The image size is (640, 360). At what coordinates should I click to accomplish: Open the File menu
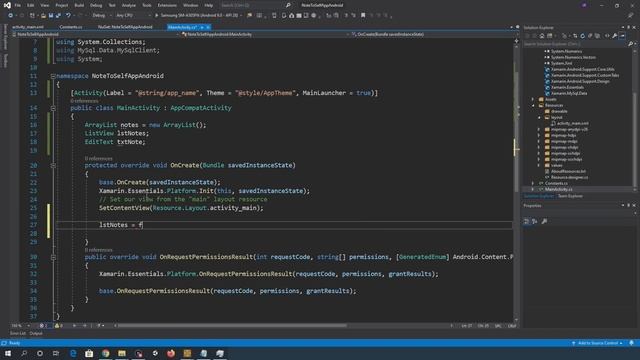[x=18, y=5]
